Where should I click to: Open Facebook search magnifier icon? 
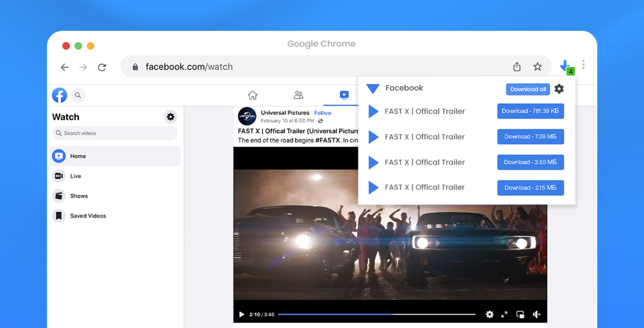click(x=78, y=95)
